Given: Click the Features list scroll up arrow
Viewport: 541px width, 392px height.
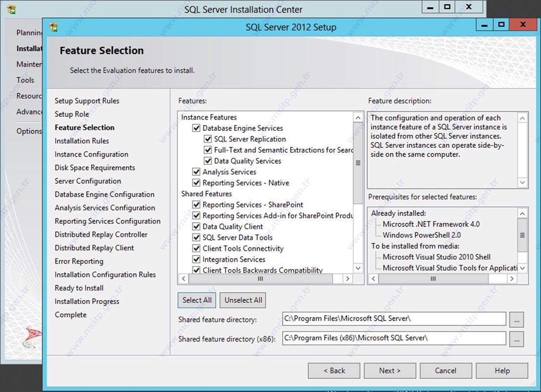Looking at the screenshot, I should click(x=358, y=118).
